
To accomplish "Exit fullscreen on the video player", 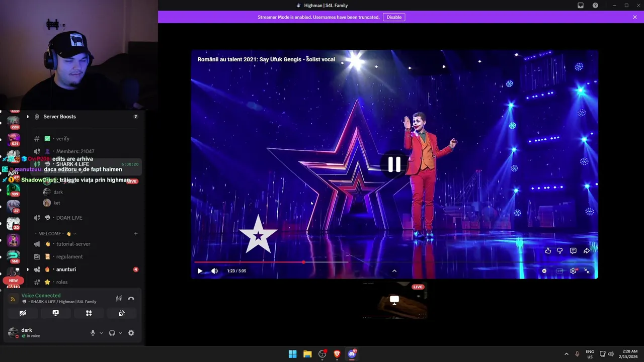I will [587, 271].
